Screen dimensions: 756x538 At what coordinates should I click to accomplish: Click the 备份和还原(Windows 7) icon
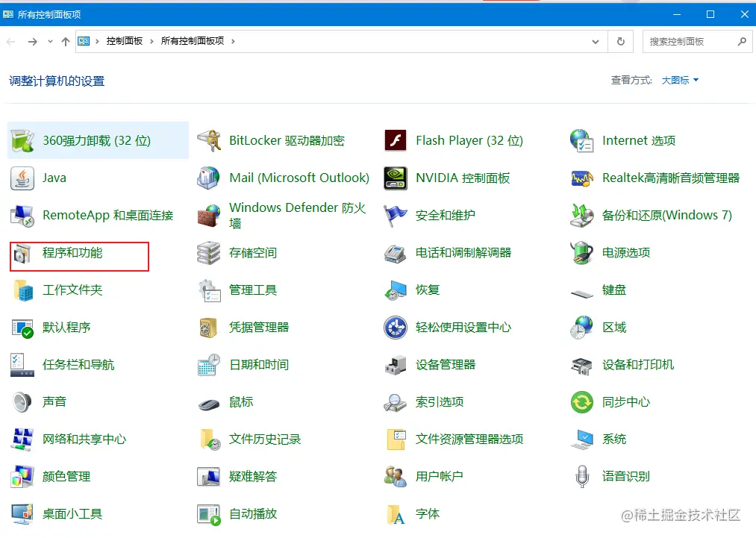click(582, 216)
